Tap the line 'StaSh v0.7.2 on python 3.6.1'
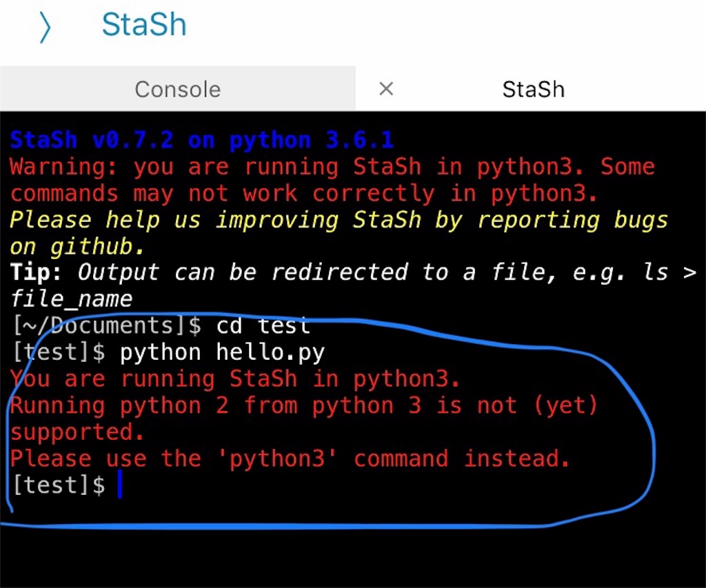This screenshot has width=706, height=588. 202,140
